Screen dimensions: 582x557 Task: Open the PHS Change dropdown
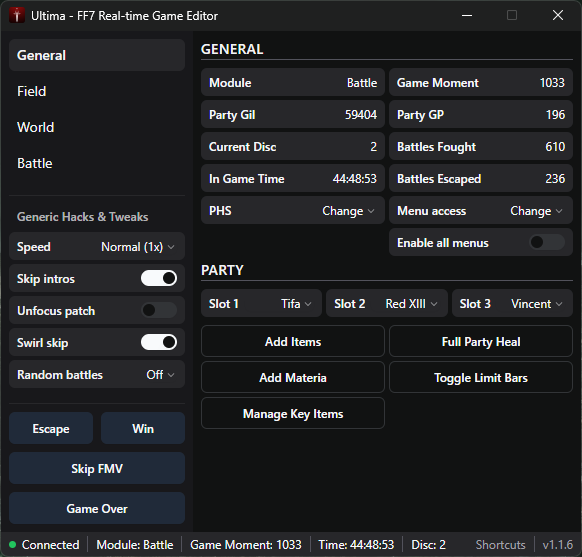[348, 211]
